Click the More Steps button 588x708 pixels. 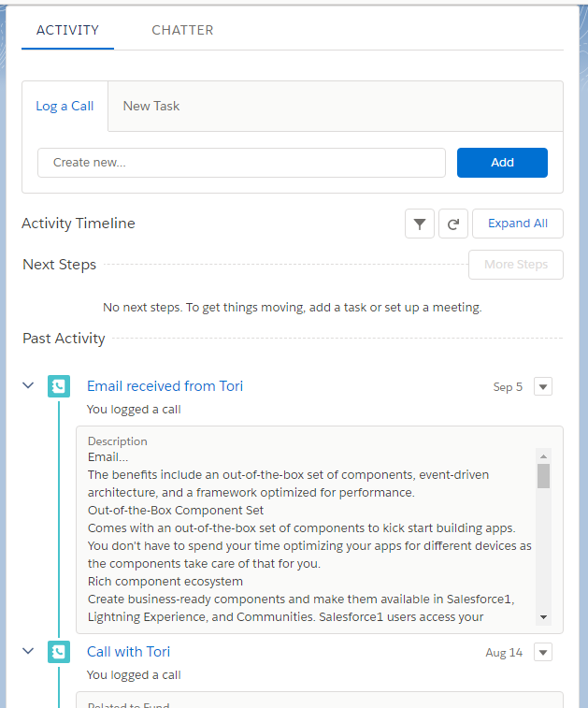[x=515, y=265]
